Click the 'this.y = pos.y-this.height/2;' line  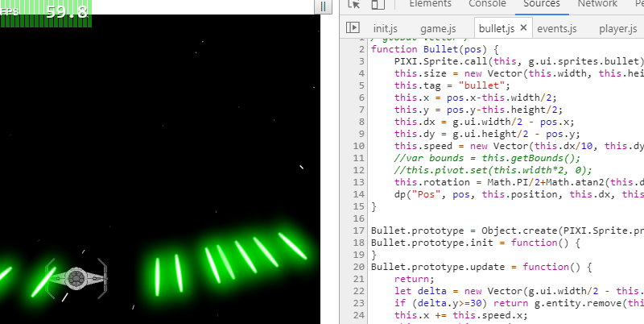pos(478,110)
